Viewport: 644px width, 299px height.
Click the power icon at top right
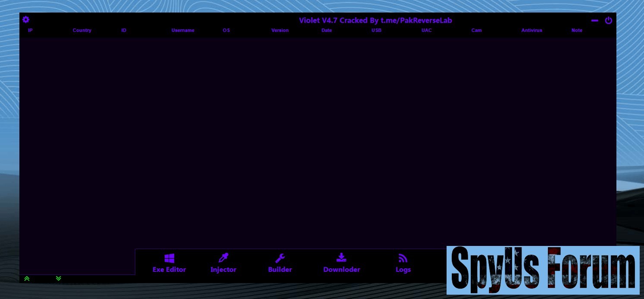coord(608,20)
